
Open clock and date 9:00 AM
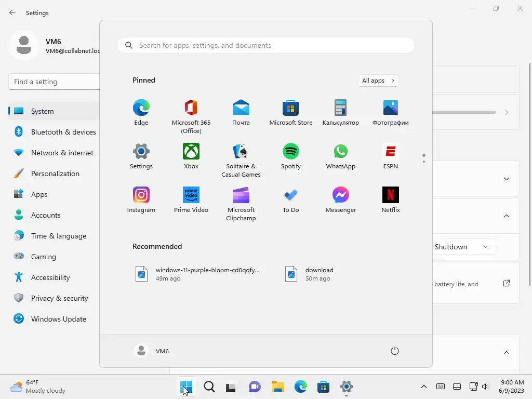coord(511,387)
